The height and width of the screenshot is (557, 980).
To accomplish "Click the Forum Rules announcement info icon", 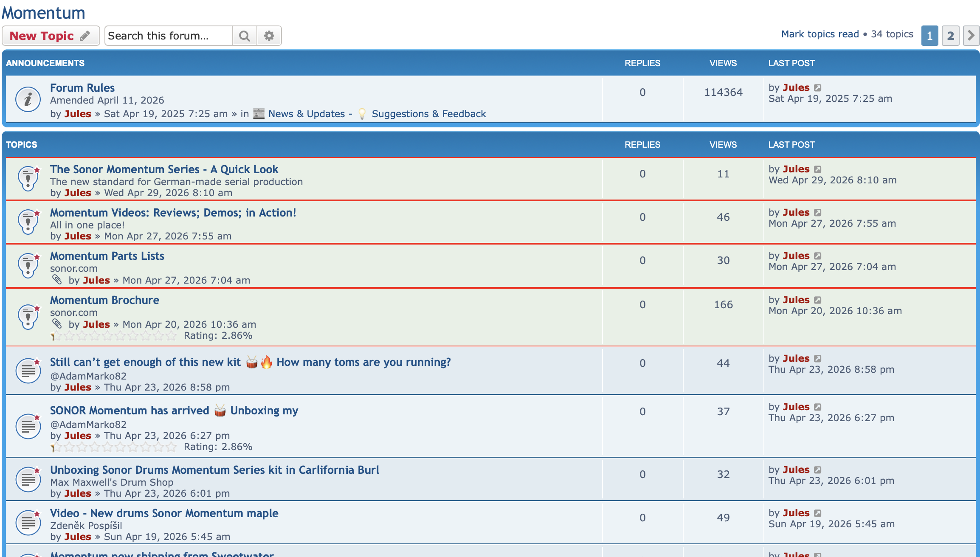I will (x=28, y=99).
